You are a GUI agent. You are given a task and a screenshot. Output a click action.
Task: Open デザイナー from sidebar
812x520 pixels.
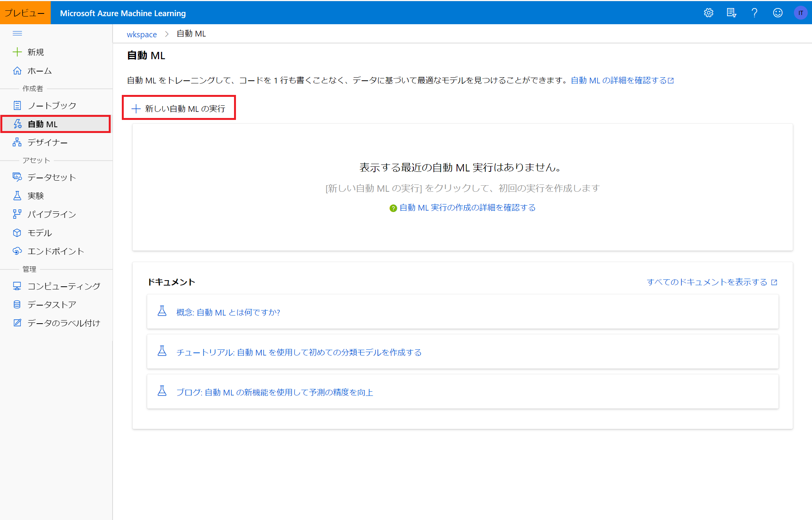click(47, 143)
